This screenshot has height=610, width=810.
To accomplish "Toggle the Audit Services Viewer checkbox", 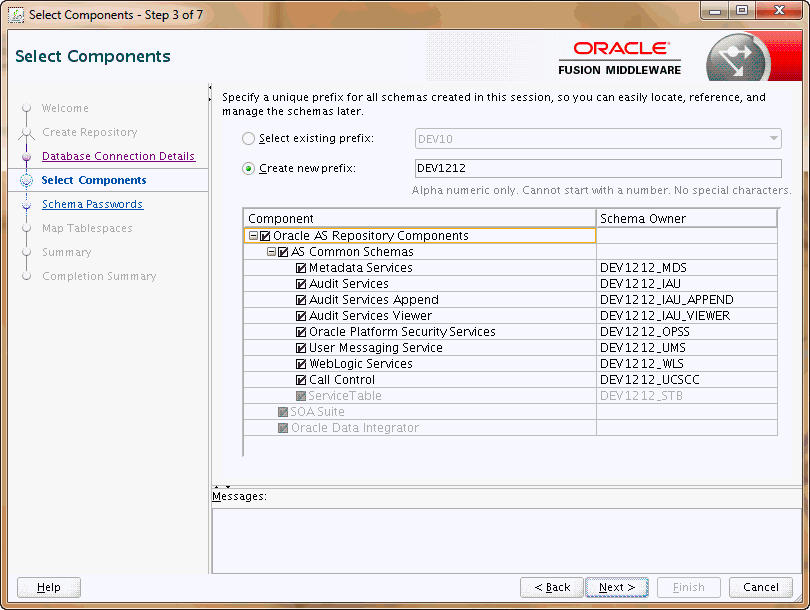I will pyautogui.click(x=301, y=316).
